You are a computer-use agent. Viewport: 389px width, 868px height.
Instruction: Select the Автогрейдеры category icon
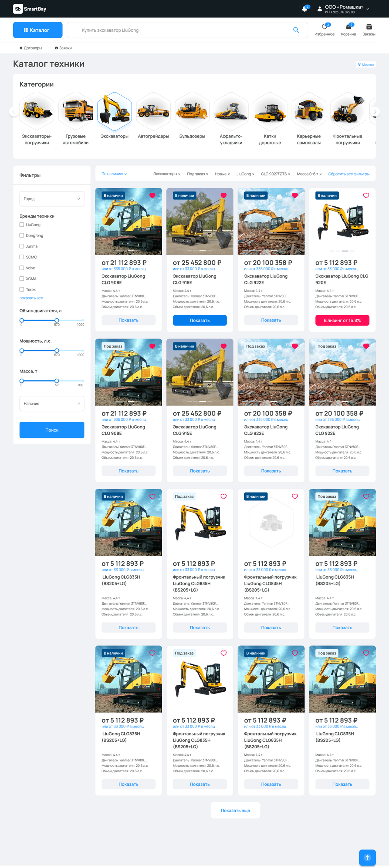coord(153,111)
